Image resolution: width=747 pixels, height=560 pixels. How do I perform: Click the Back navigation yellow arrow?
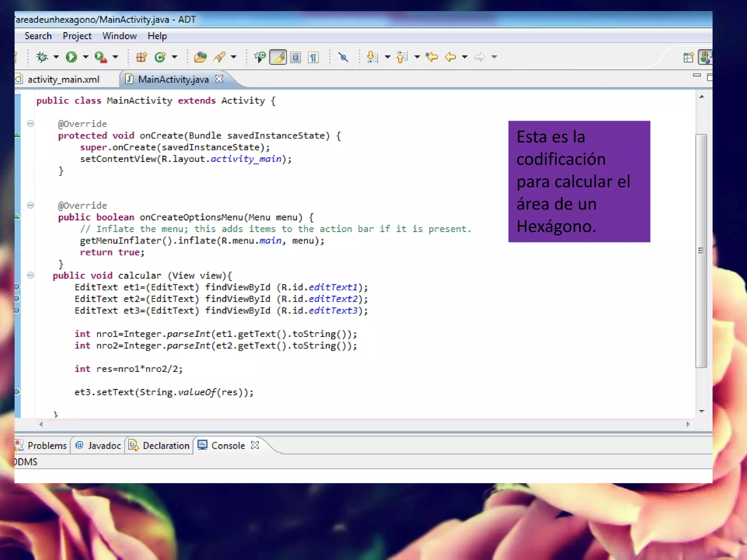coord(450,57)
